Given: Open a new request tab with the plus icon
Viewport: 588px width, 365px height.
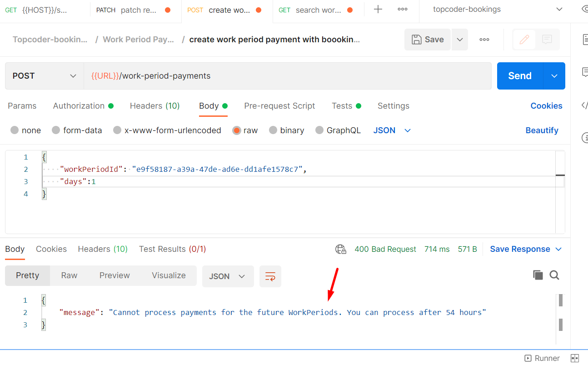Looking at the screenshot, I should pos(378,9).
